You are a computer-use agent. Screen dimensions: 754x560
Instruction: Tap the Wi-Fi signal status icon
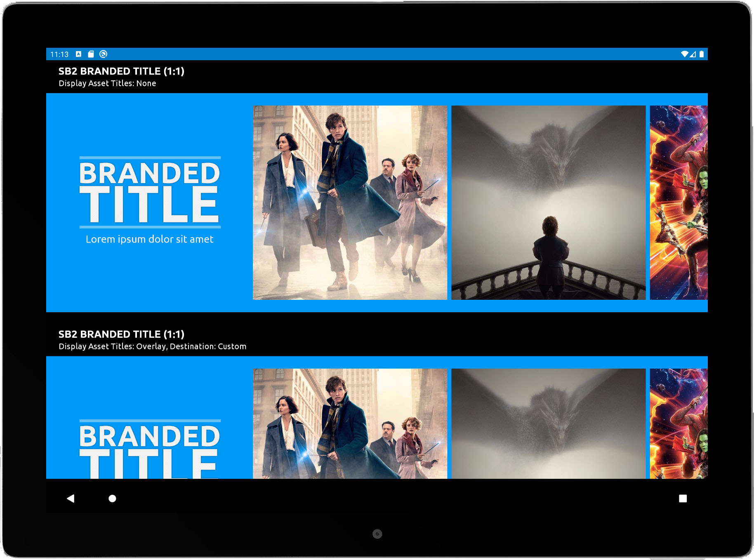click(684, 54)
